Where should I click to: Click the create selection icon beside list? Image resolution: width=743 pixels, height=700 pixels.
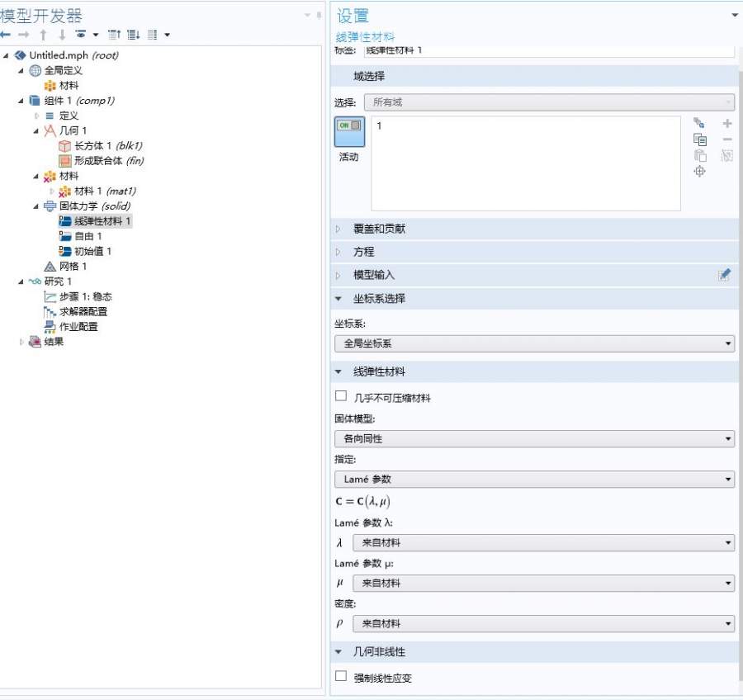click(699, 124)
